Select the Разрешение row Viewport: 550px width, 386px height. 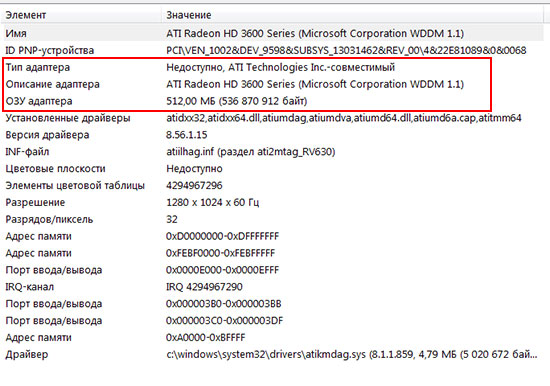pos(35,202)
